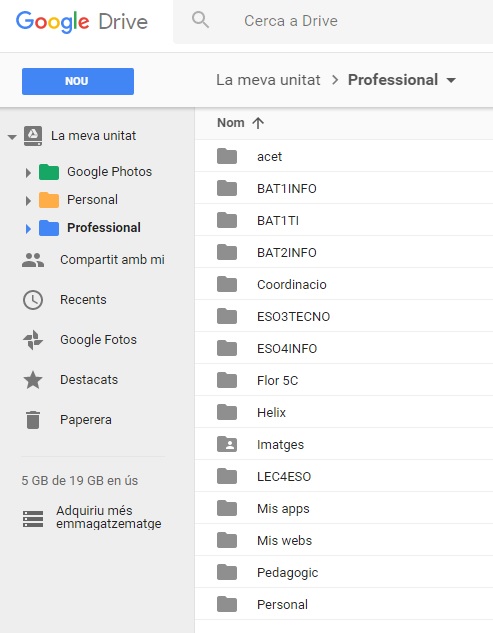Select the ESO4INFO folder name

point(287,348)
